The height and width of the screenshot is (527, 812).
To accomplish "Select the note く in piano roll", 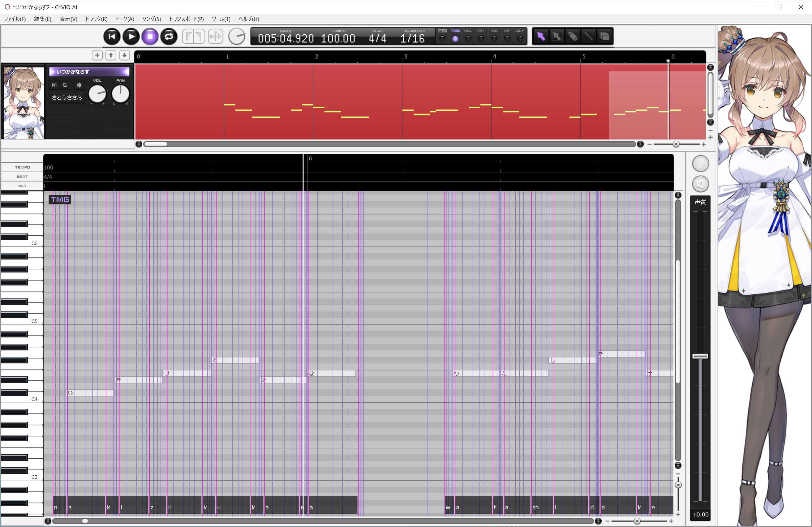I will click(x=235, y=360).
